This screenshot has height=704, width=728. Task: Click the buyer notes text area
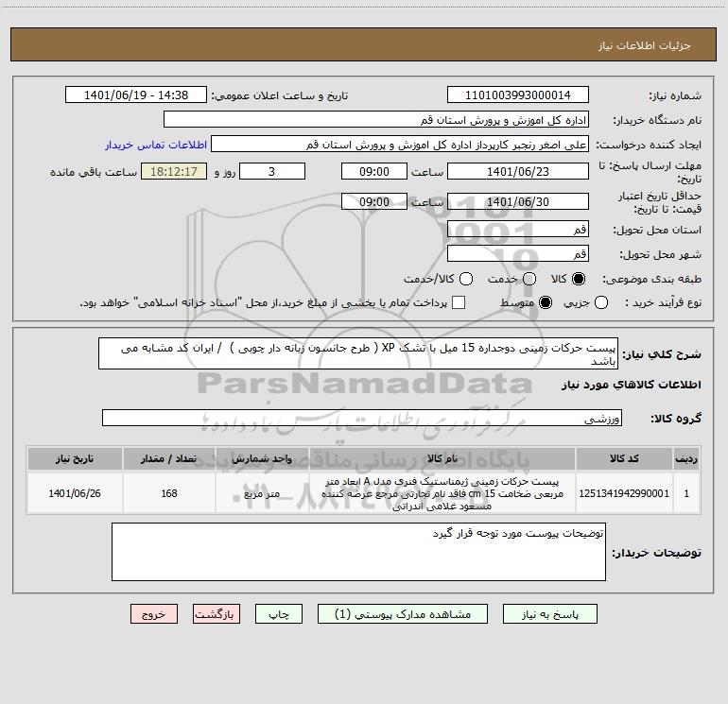point(358,551)
